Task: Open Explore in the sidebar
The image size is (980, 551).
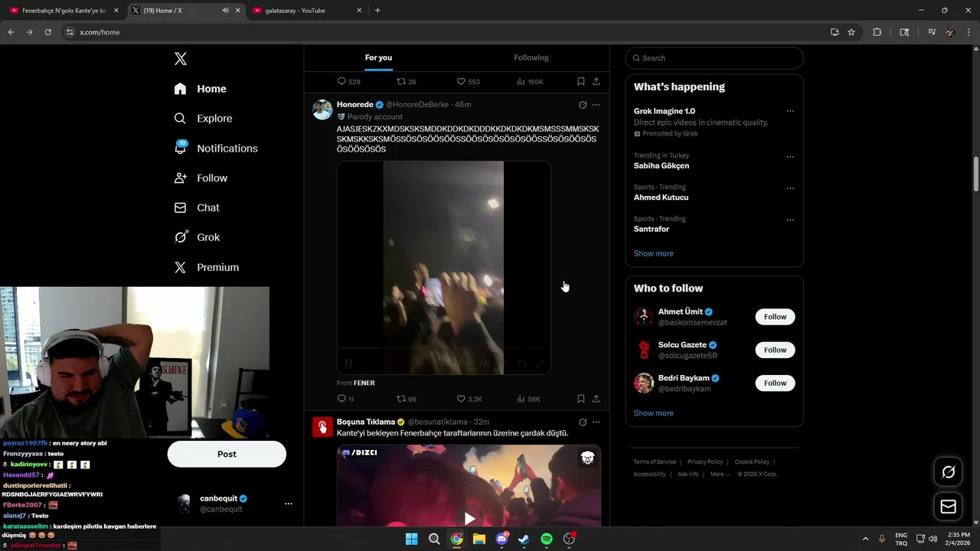Action: coord(203,119)
